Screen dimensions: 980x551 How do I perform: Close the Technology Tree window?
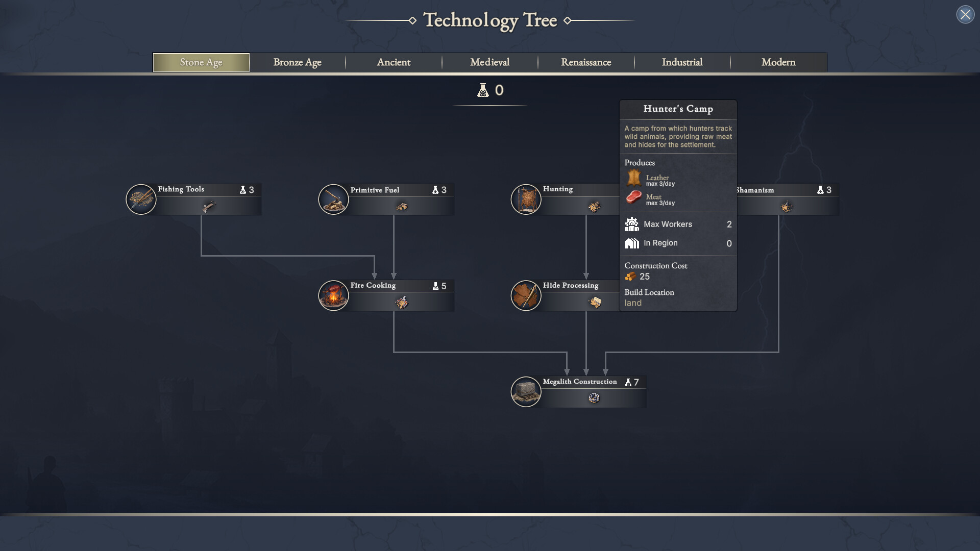964,14
